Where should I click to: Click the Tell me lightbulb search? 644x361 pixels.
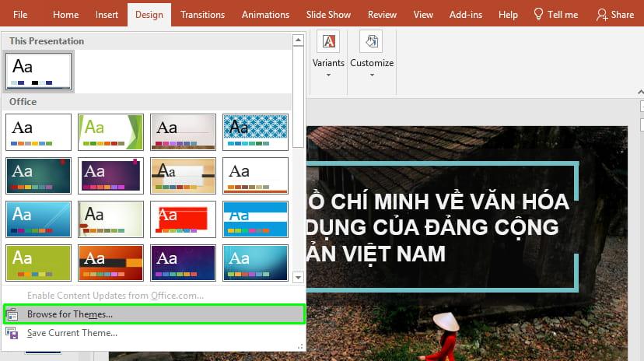555,15
